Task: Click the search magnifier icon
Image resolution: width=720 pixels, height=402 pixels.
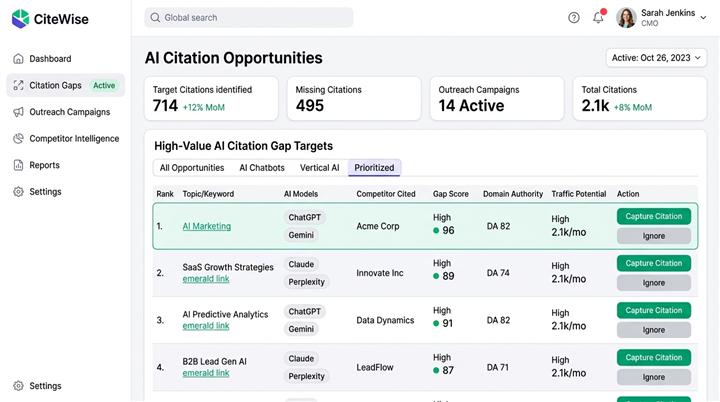Action: (155, 17)
